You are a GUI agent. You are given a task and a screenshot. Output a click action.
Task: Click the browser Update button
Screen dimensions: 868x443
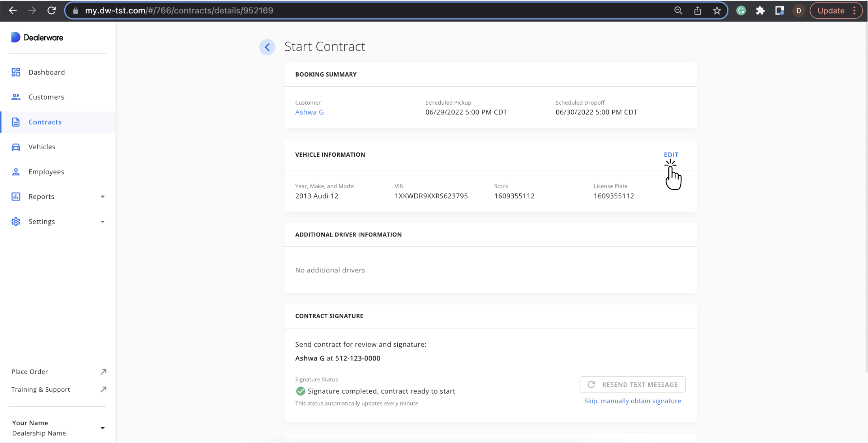pyautogui.click(x=831, y=11)
